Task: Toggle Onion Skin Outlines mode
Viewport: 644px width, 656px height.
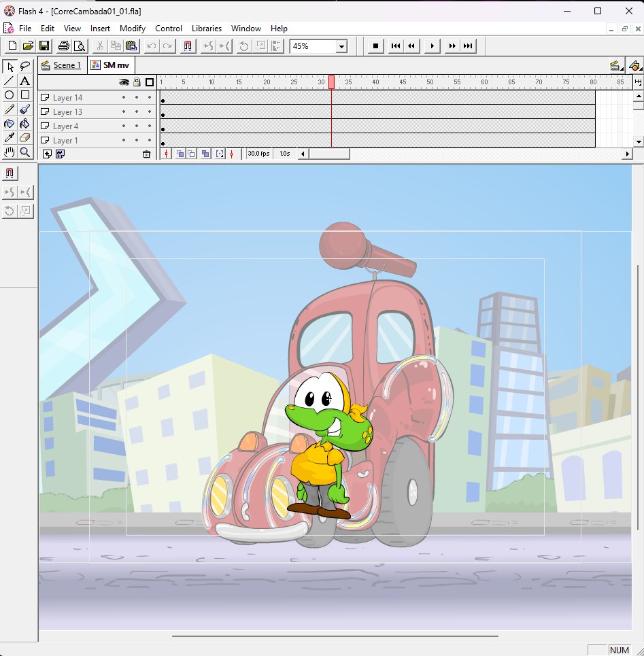Action: click(x=191, y=154)
